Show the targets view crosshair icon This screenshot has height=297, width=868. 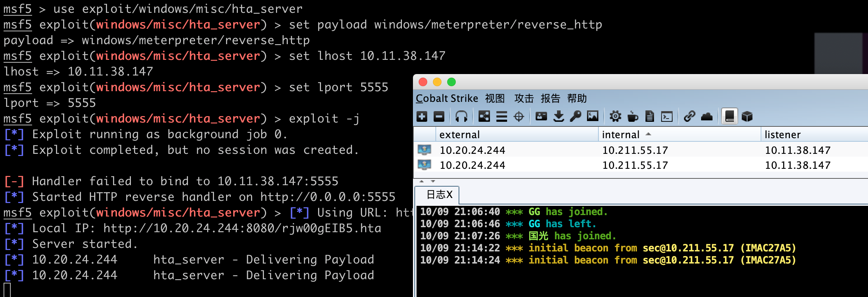[x=519, y=116]
